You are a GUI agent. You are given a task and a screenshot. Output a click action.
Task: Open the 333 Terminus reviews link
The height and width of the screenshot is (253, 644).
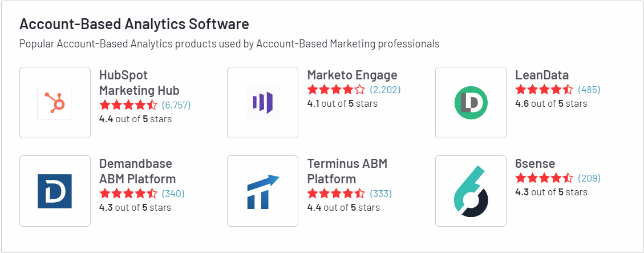[x=380, y=194]
